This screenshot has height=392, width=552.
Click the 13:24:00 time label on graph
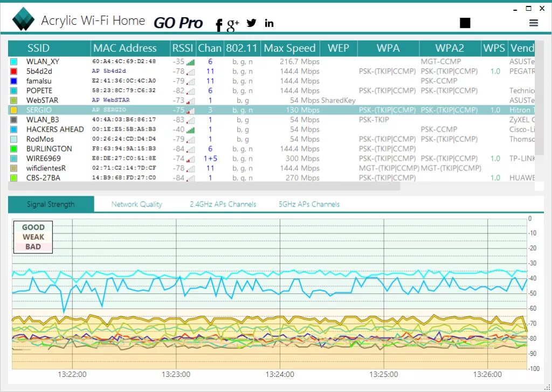tap(280, 374)
